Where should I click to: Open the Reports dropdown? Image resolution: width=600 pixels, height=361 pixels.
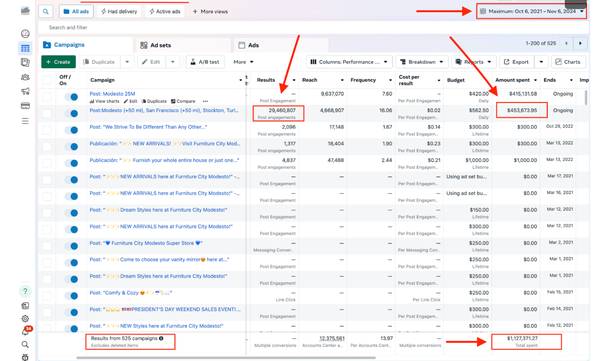click(x=473, y=62)
